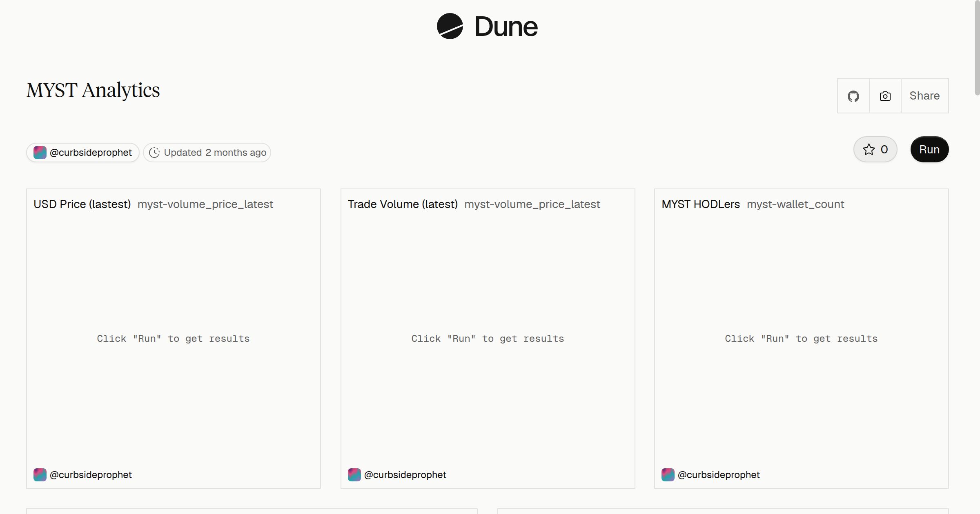Click @curbsideprophet in USD Price panel footer
The height and width of the screenshot is (514, 980).
point(91,475)
